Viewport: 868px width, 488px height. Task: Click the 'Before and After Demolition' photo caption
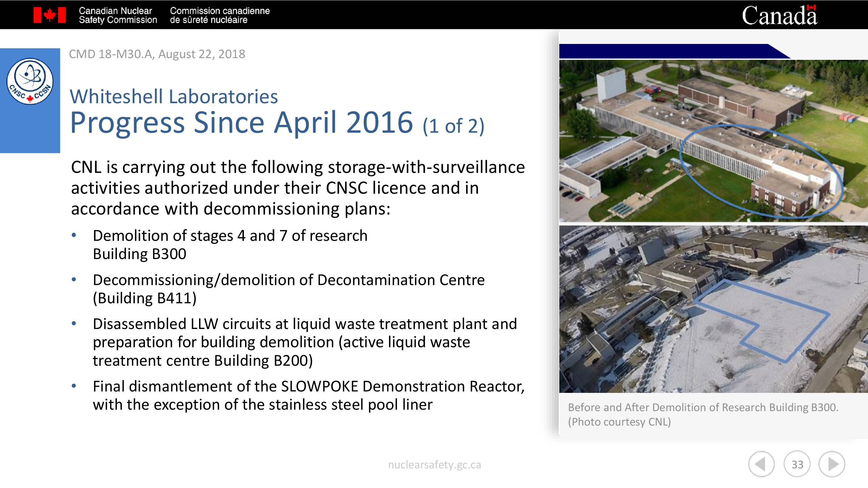click(x=703, y=415)
